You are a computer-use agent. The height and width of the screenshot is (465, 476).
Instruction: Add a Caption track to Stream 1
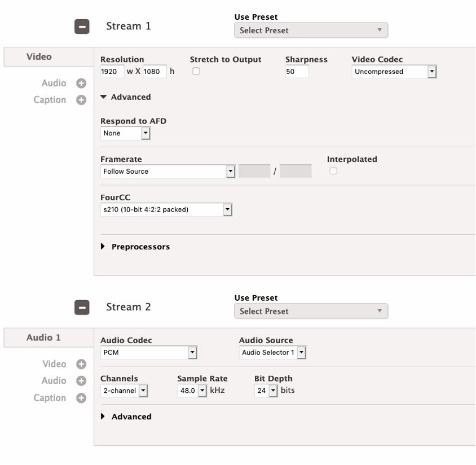click(81, 99)
